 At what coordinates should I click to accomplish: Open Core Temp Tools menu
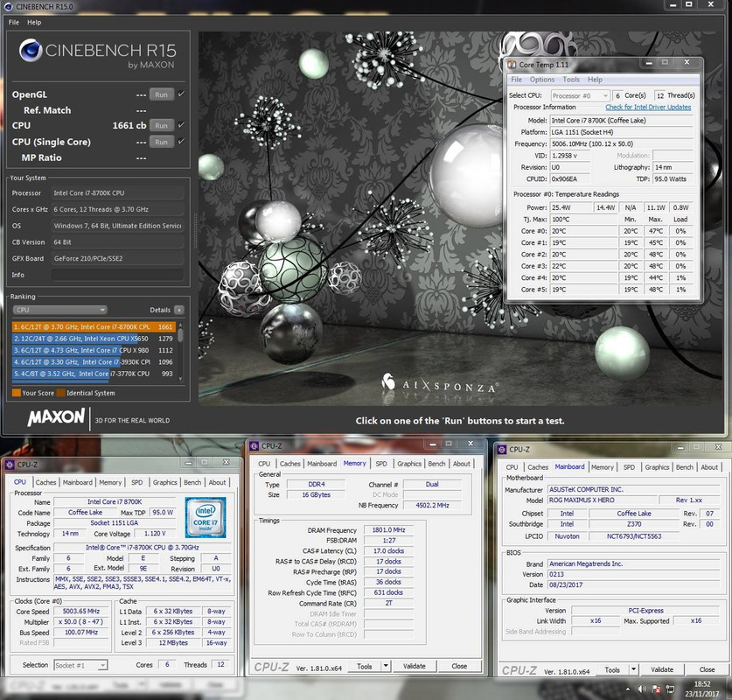(x=571, y=80)
